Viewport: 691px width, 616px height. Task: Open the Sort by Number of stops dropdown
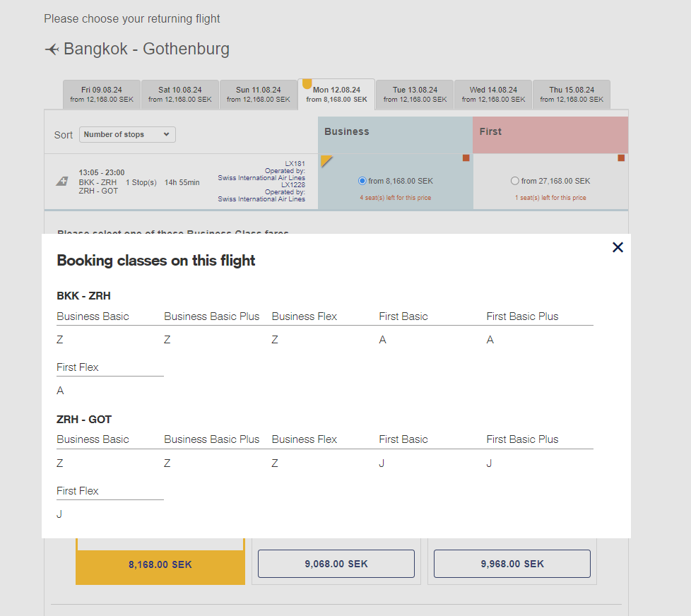click(127, 134)
